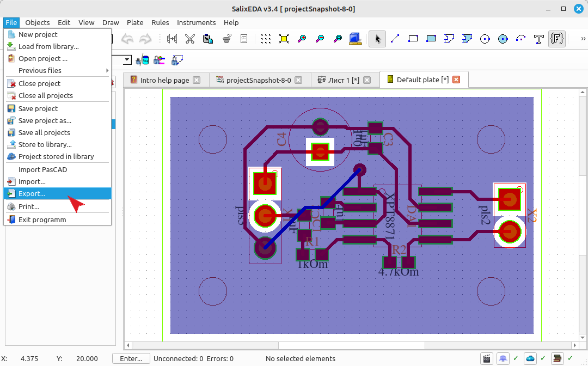This screenshot has height=366, width=588.
Task: Choose Save all projects menu entry
Action: pyautogui.click(x=57, y=133)
